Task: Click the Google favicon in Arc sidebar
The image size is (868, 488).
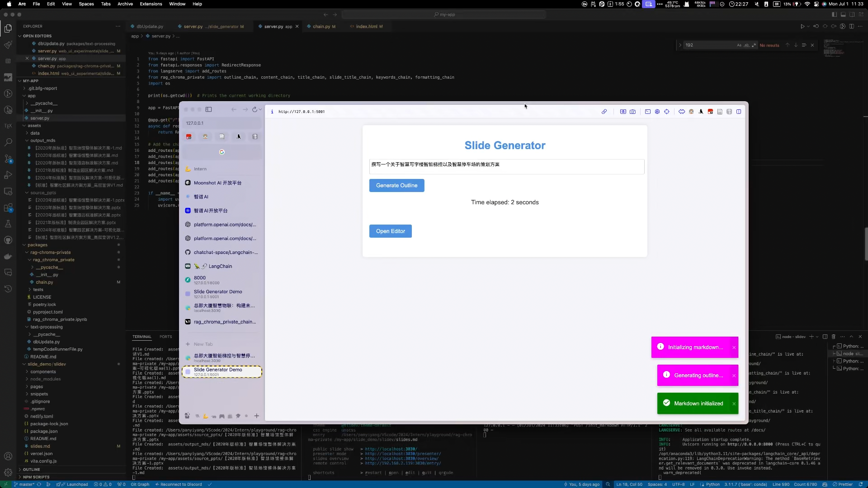Action: [x=222, y=152]
